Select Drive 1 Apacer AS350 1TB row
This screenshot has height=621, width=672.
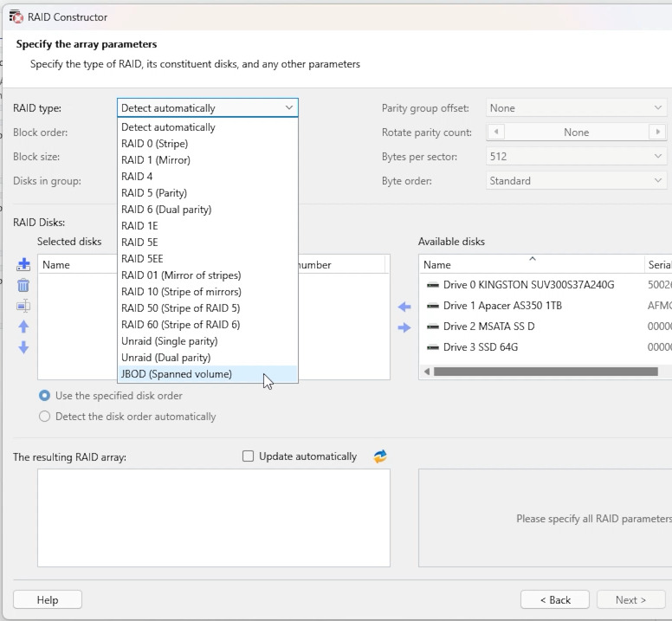tap(546, 306)
